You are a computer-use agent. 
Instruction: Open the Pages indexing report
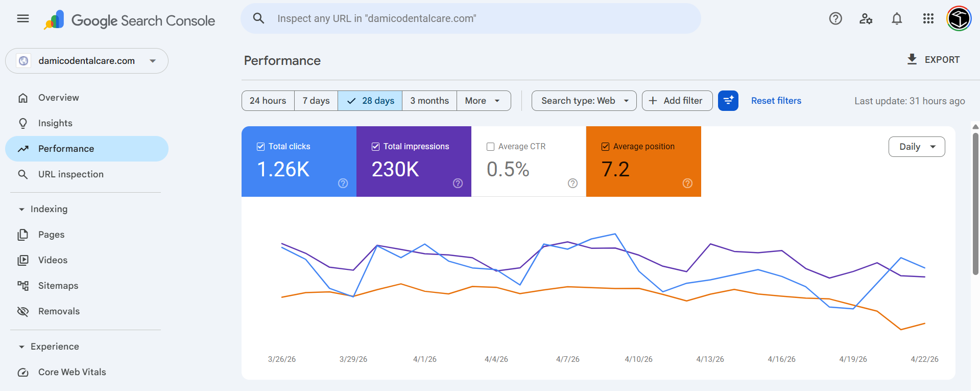(87, 235)
